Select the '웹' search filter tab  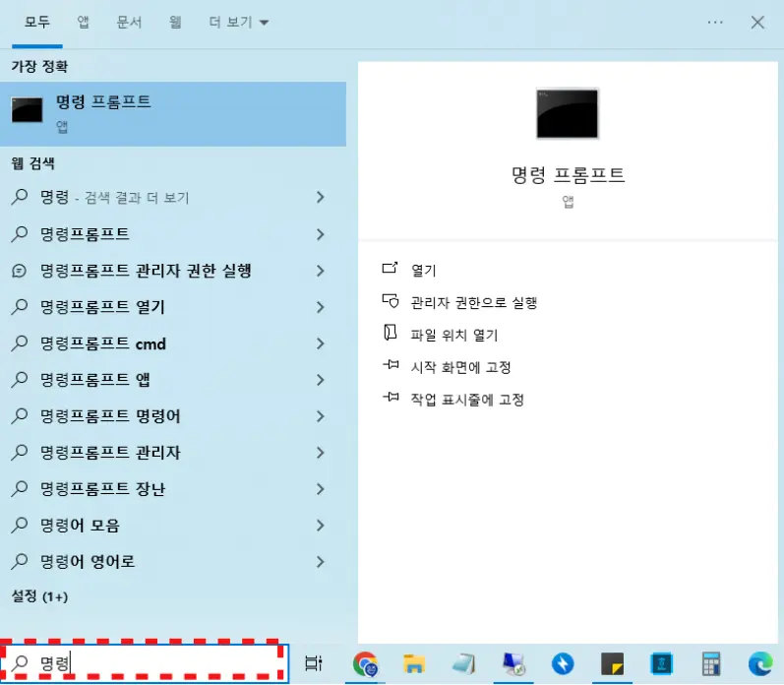174,22
